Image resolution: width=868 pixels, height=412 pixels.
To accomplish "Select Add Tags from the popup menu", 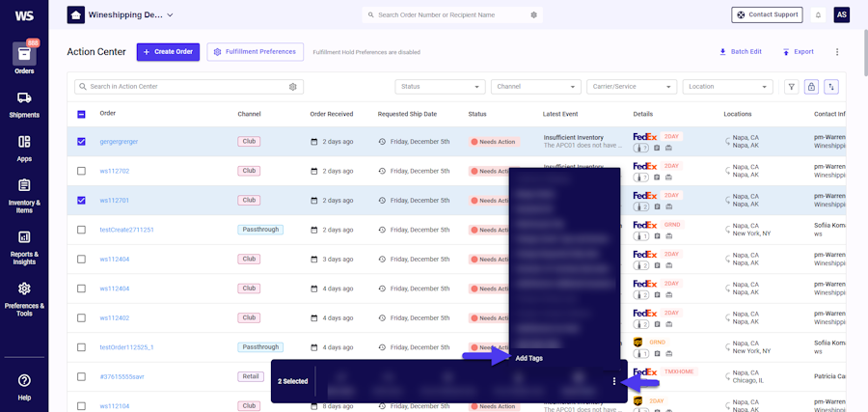I will click(529, 358).
